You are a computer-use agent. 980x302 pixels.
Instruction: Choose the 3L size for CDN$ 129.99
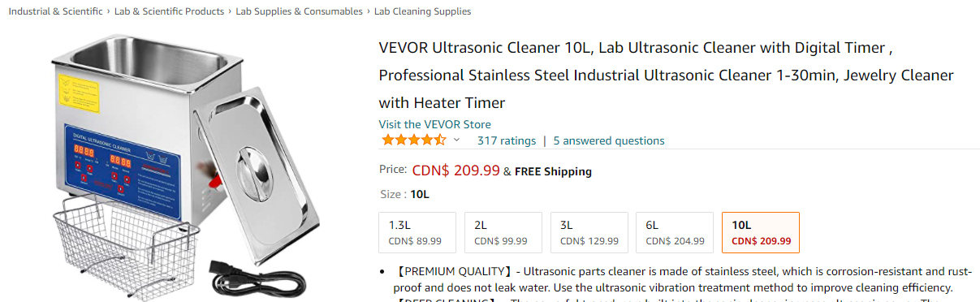(x=589, y=233)
